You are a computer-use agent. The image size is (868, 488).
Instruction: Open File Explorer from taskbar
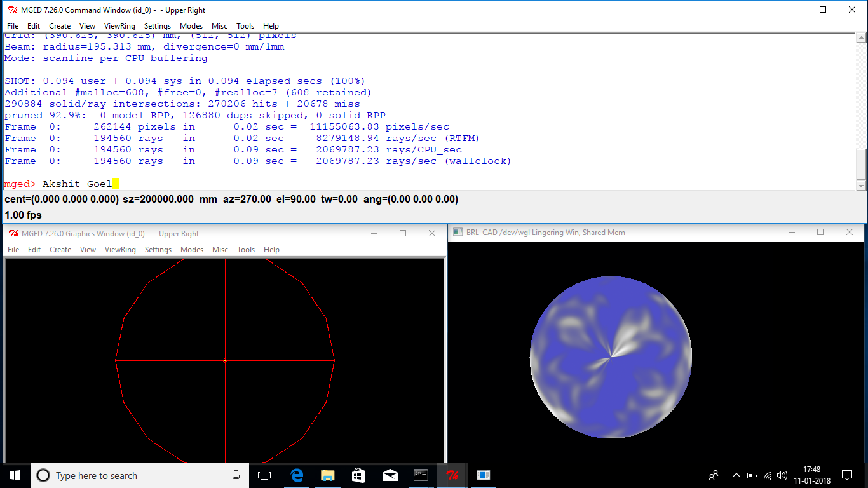point(328,475)
